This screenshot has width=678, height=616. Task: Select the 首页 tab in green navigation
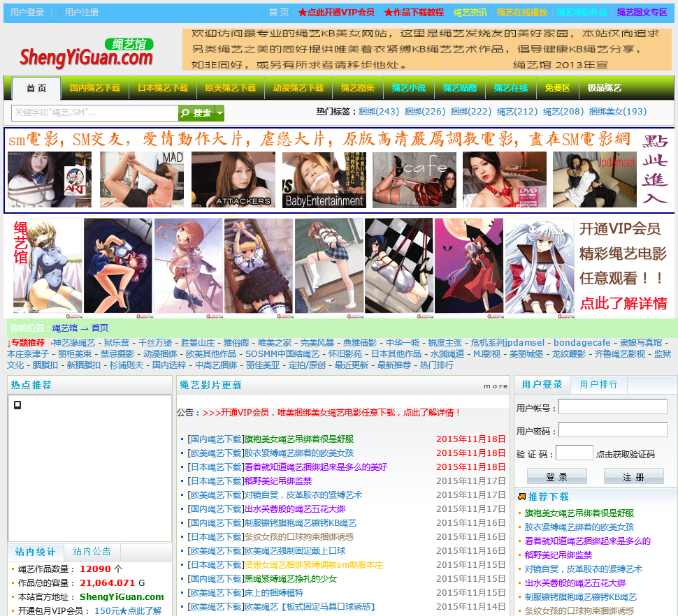[36, 88]
